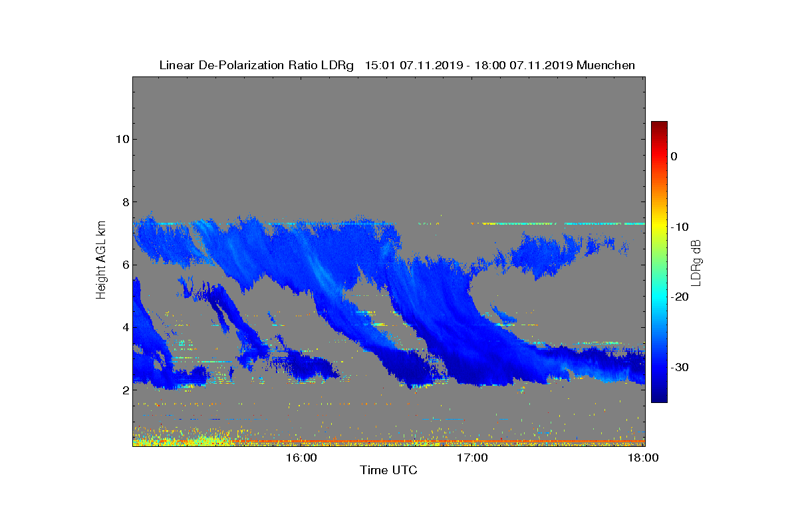Click the dark blue bottom of the colorbar

659,397
